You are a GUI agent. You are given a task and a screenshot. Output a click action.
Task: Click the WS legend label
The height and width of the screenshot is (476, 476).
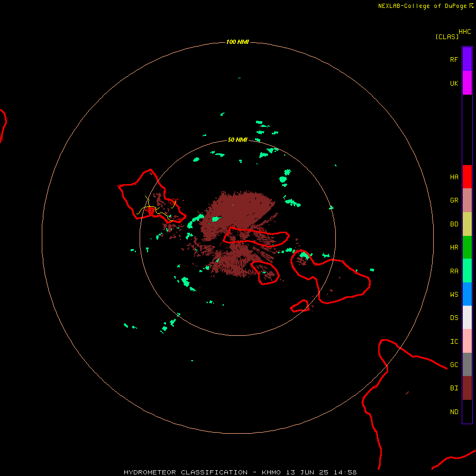[x=454, y=295]
